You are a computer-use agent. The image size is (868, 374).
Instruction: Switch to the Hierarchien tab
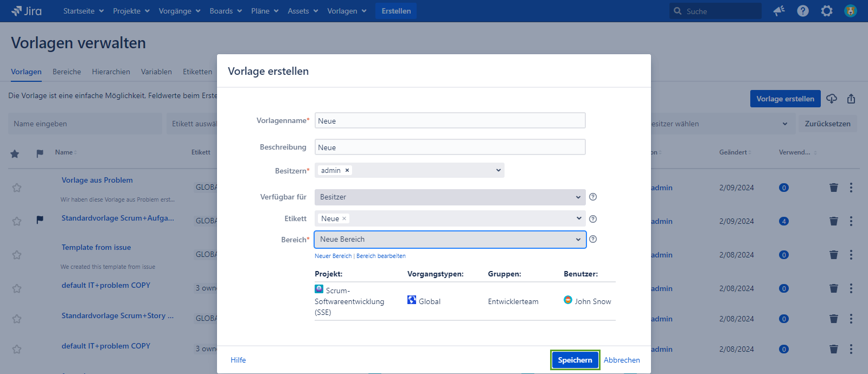click(x=111, y=72)
